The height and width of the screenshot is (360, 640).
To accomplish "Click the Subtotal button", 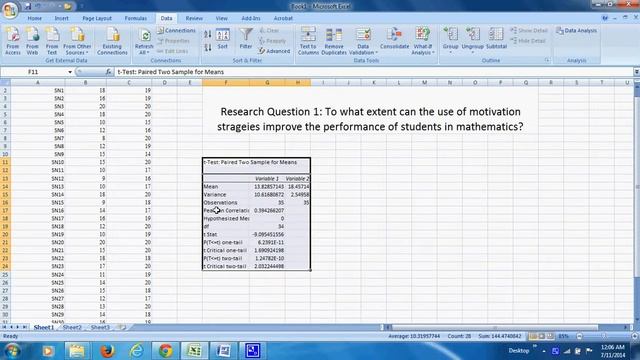I will (x=496, y=39).
